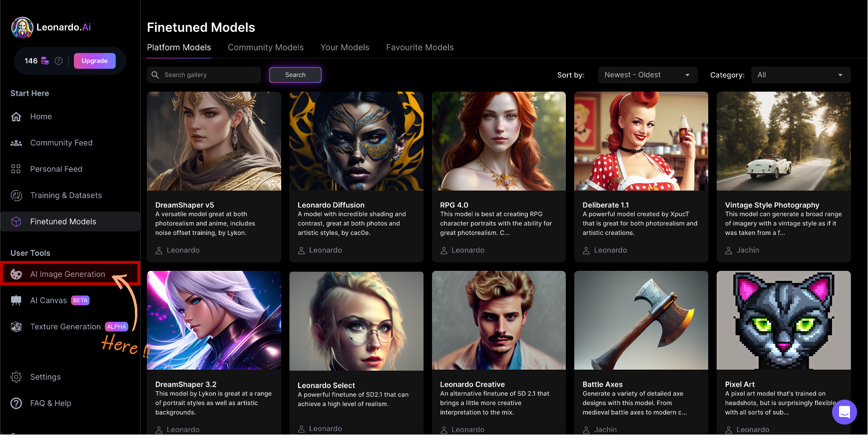Open the token help question mark icon

click(x=58, y=61)
